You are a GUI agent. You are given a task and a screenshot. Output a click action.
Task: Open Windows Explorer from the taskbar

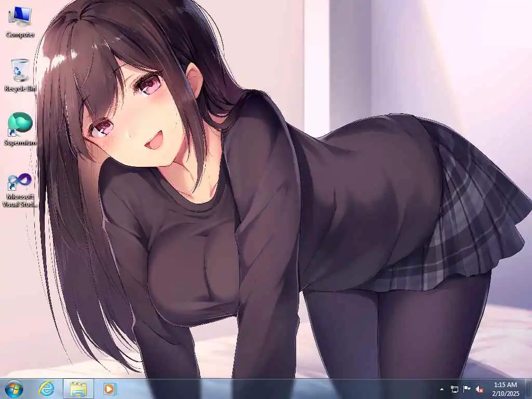pyautogui.click(x=78, y=389)
